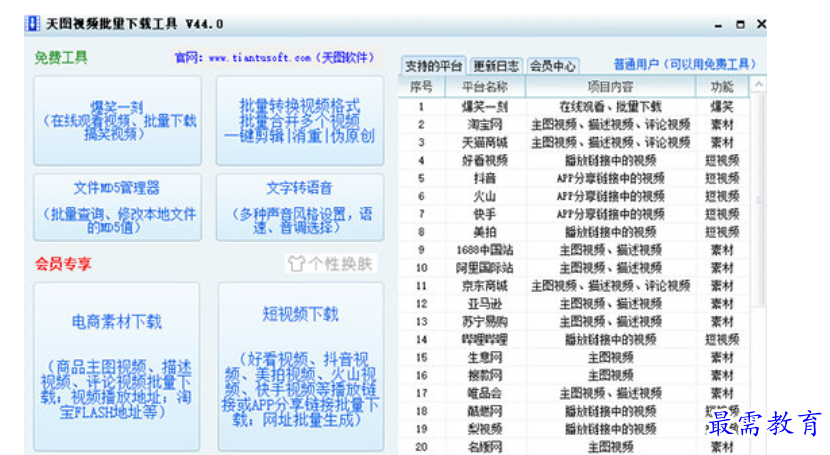Image resolution: width=830 pixels, height=455 pixels.
Task: Select the 苏宁易购 platform row
Action: [x=574, y=322]
